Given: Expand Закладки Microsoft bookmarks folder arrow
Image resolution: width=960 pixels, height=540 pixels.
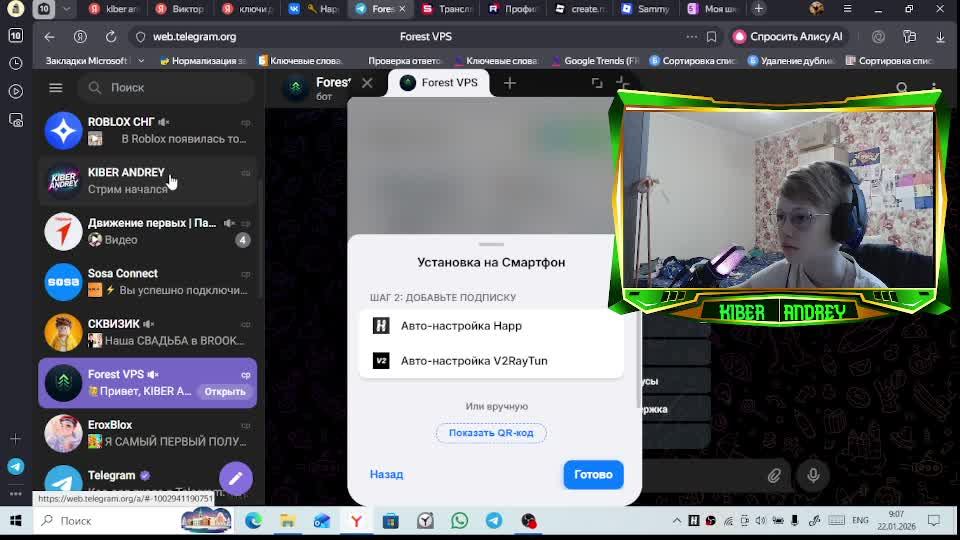Looking at the screenshot, I should [x=141, y=61].
